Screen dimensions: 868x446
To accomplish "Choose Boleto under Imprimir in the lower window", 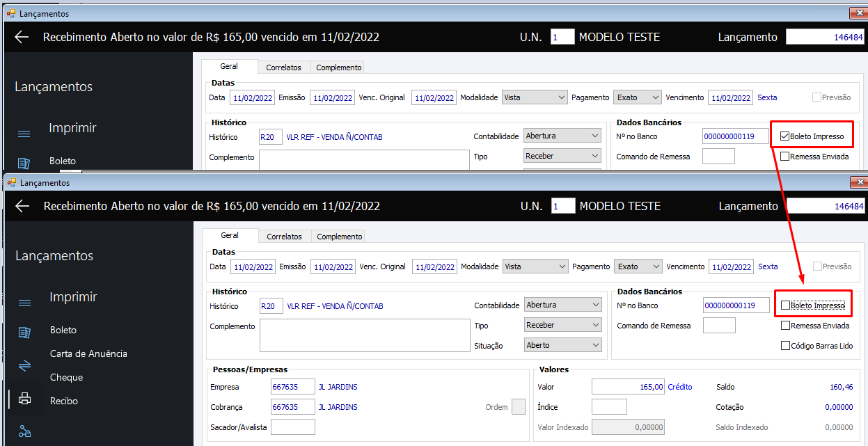I will pyautogui.click(x=63, y=330).
